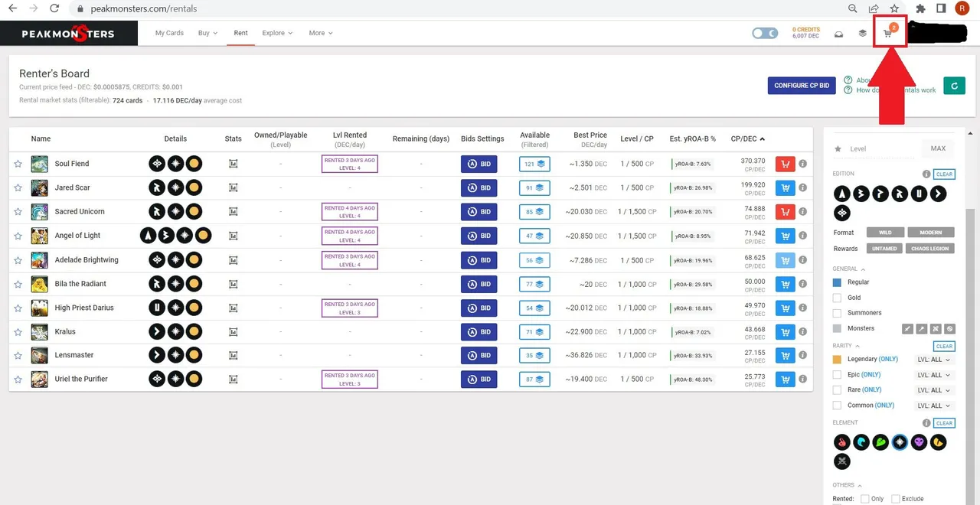The height and width of the screenshot is (505, 980).
Task: Click the melee attack monster filter
Action: [x=908, y=328]
